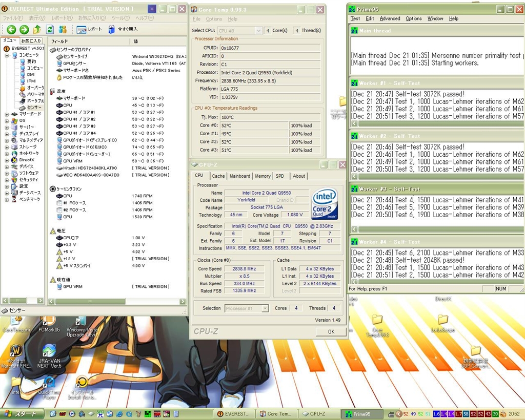This screenshot has width=525, height=420.
Task: Click the レポート button in EVEREST toolbar
Action: (x=89, y=30)
